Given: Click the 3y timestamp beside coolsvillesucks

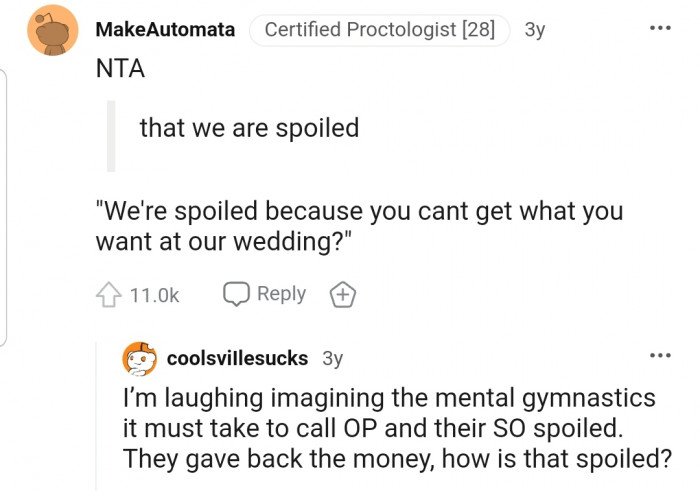Looking at the screenshot, I should tap(334, 358).
